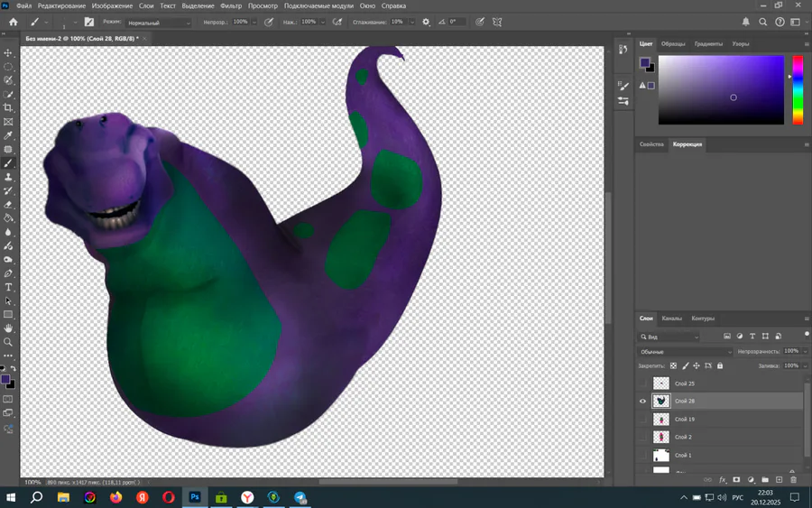
Task: Click the symmetry paint butterfly icon
Action: [497, 22]
